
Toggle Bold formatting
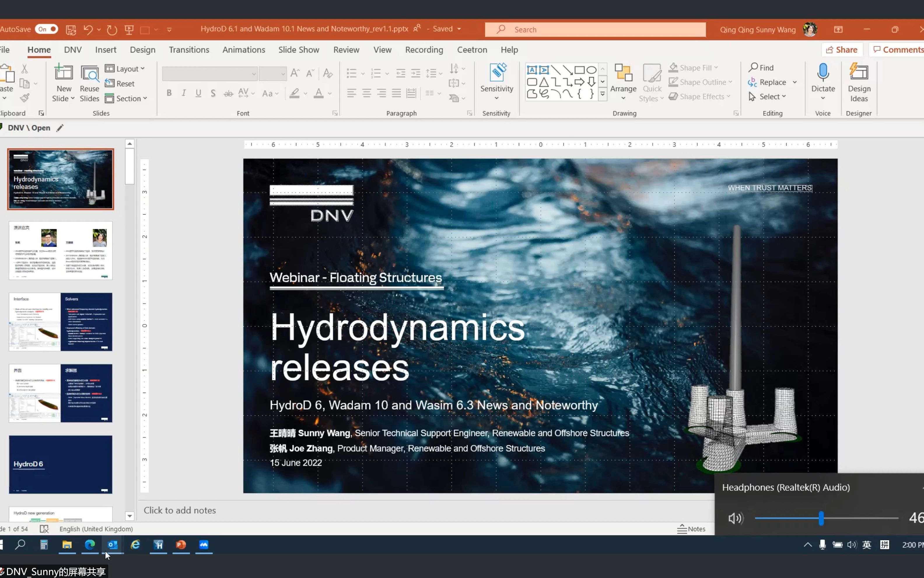point(169,93)
